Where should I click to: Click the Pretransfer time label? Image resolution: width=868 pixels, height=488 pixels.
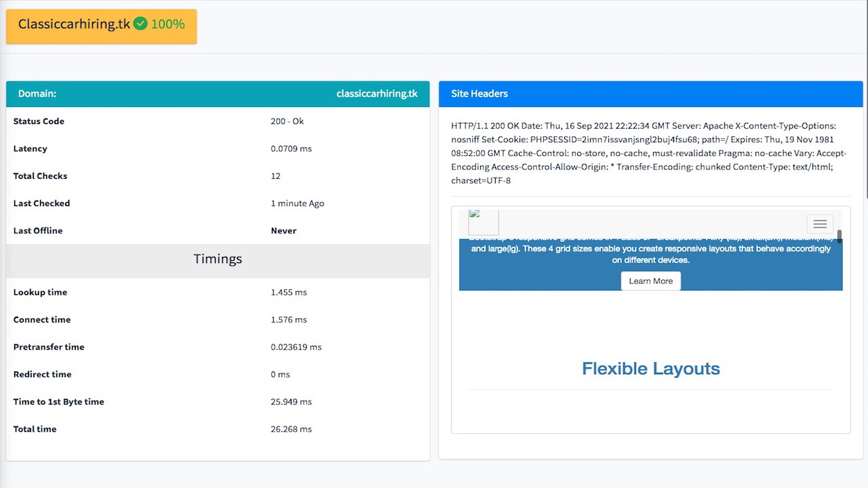[49, 347]
